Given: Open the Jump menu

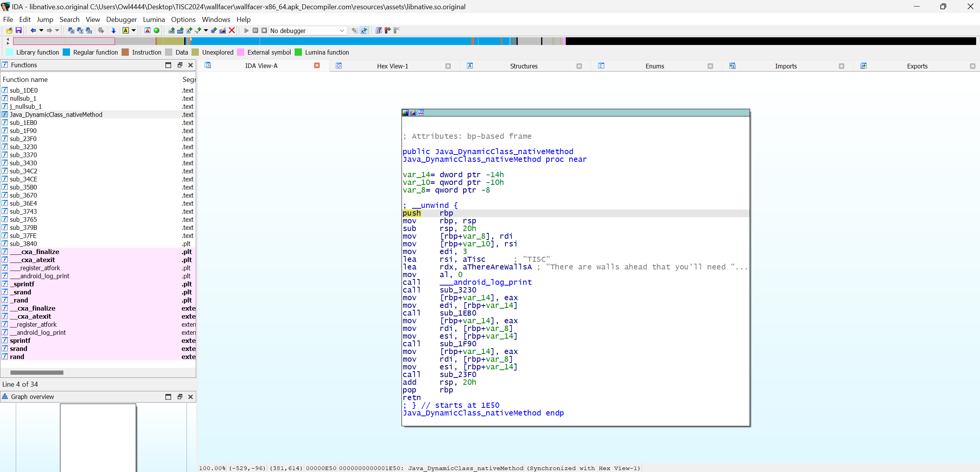Looking at the screenshot, I should (x=45, y=19).
